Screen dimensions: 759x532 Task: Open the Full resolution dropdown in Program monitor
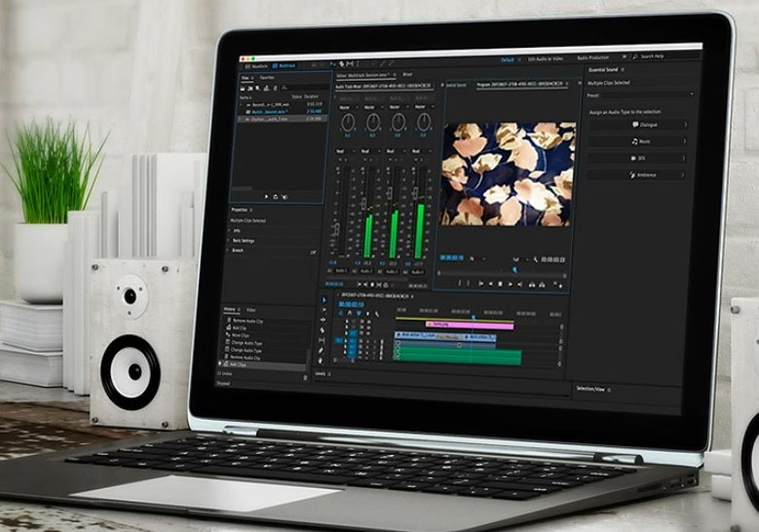520,259
